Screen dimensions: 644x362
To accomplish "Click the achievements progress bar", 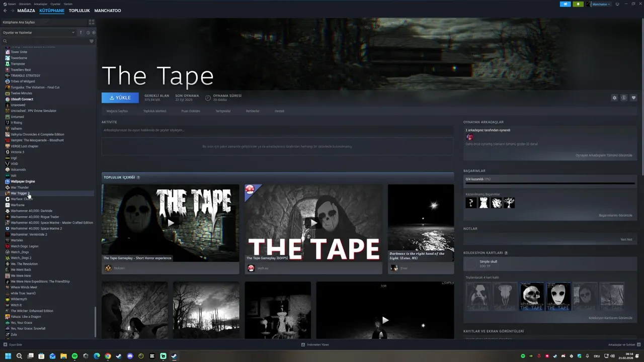I will click(x=550, y=184).
